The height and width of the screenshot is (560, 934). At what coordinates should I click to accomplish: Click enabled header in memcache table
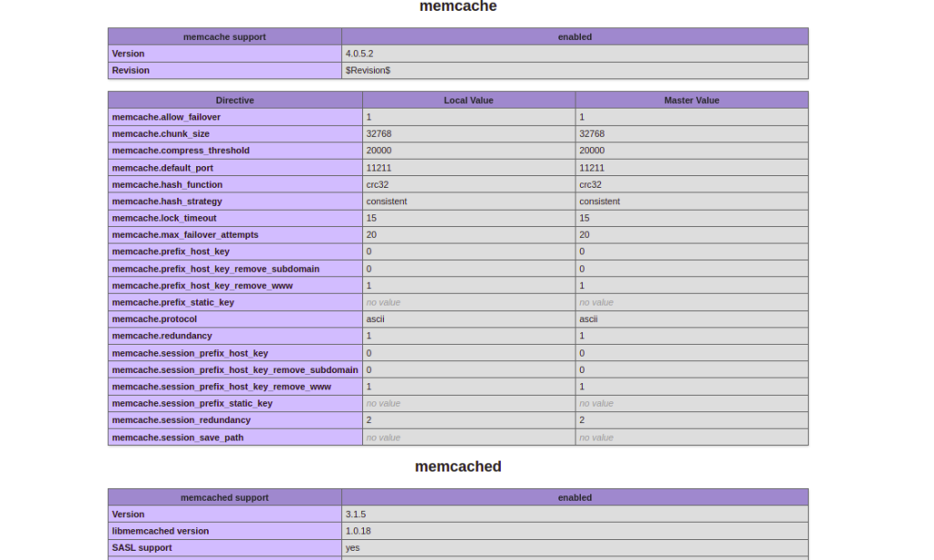point(575,36)
